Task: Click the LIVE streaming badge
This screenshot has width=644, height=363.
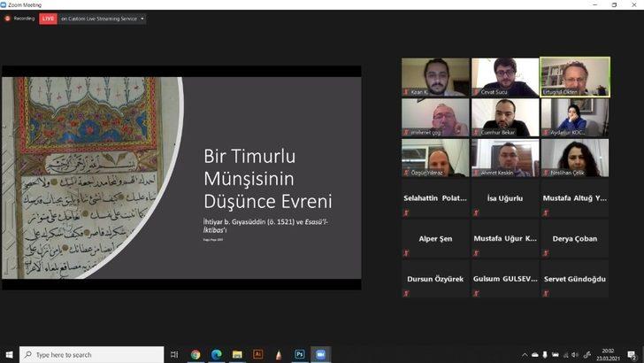Action: tap(48, 19)
